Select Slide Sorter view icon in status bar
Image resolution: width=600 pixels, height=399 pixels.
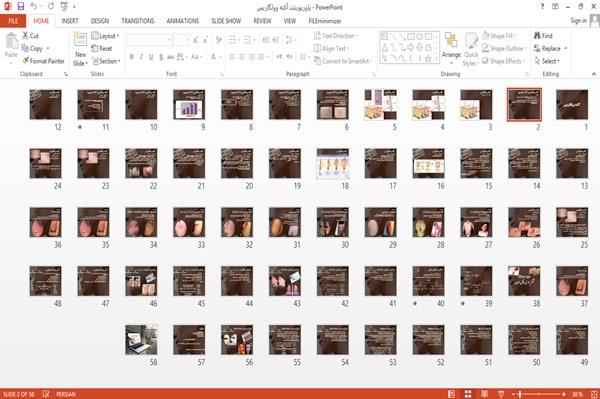468,394
